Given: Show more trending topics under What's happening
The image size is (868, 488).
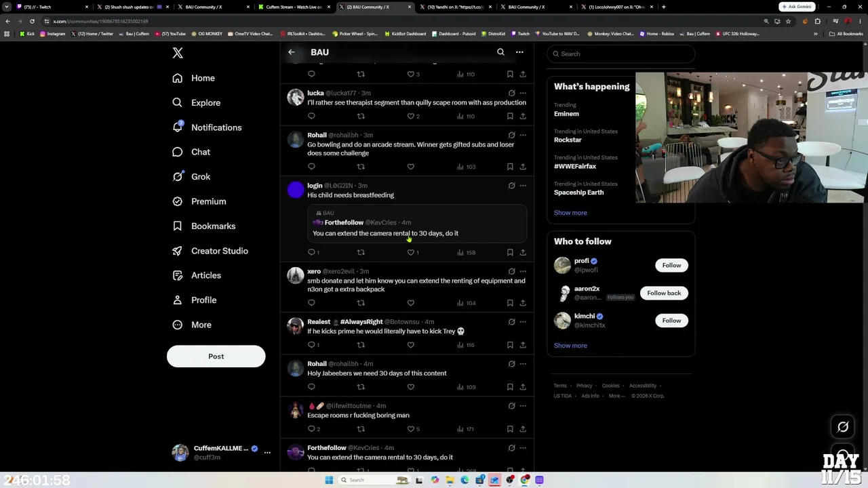Looking at the screenshot, I should [x=570, y=213].
